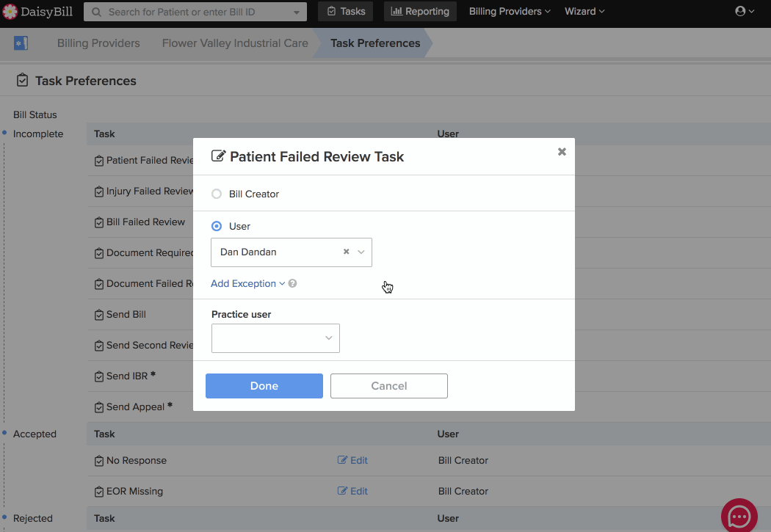The image size is (771, 532).
Task: Click the blue app icon in the breadcrumb bar
Action: (x=21, y=43)
